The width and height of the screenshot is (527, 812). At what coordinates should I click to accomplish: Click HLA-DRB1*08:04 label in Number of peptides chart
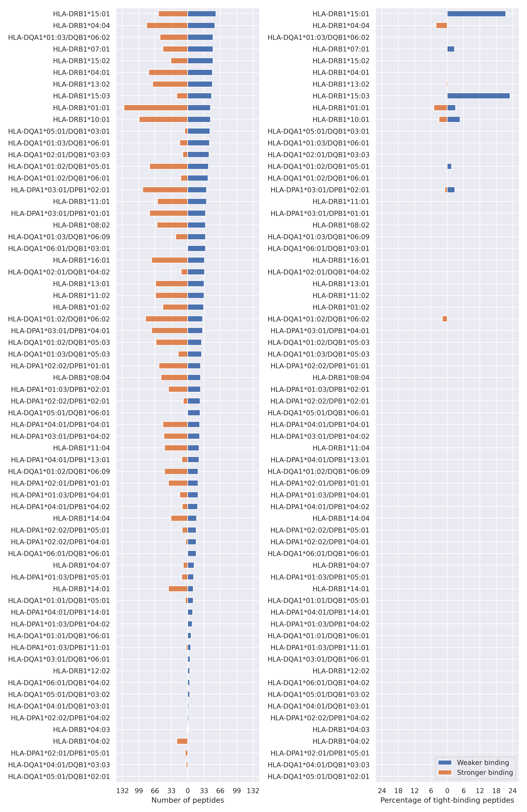click(81, 378)
